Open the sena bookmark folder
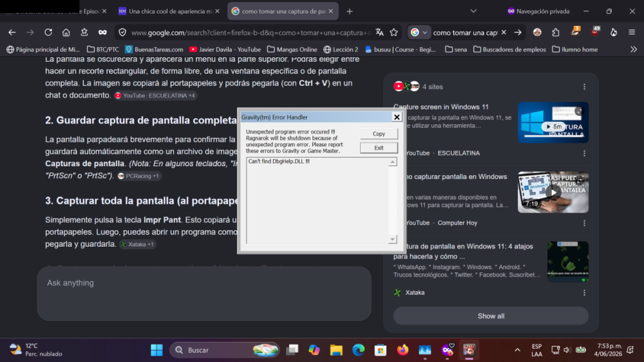 456,50
